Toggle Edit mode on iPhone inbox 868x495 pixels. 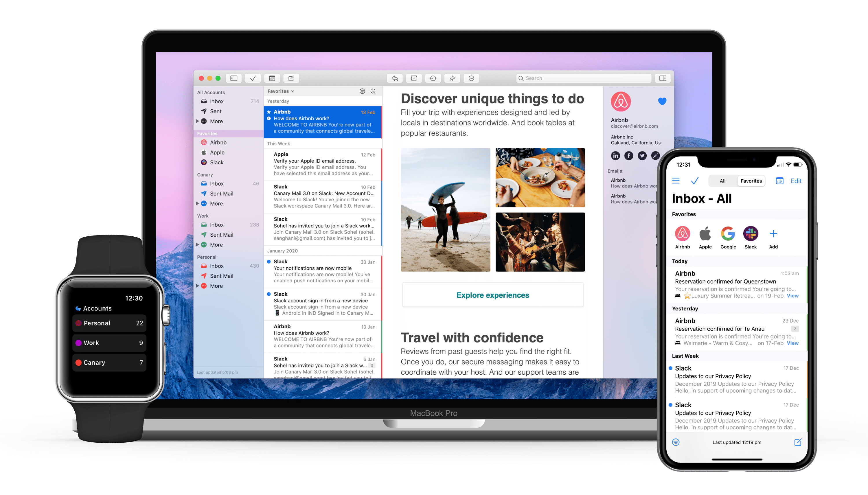tap(797, 181)
